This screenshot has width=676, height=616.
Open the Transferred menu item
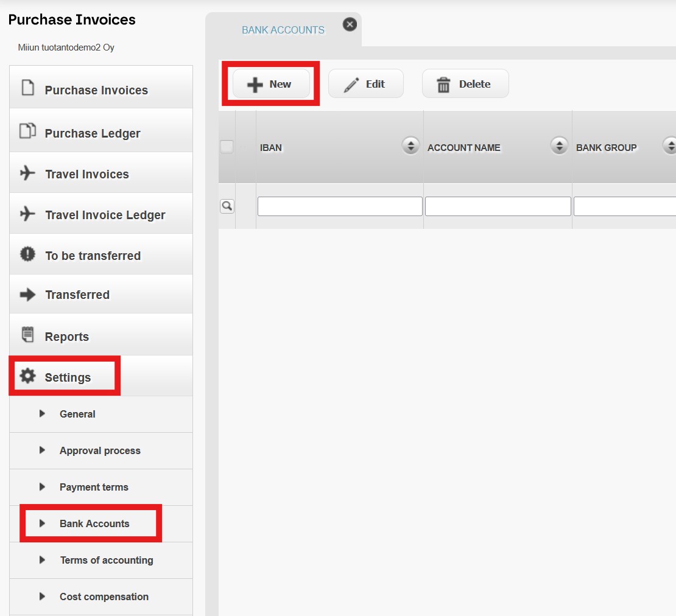pos(101,295)
